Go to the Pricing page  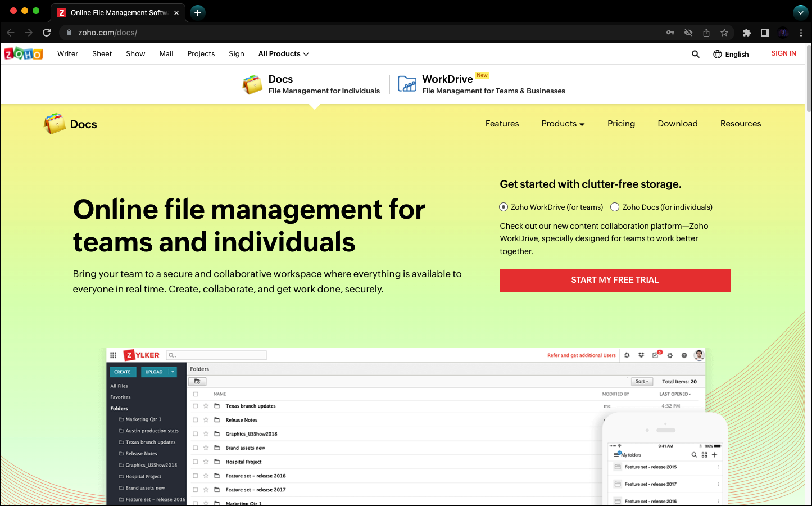click(x=621, y=124)
